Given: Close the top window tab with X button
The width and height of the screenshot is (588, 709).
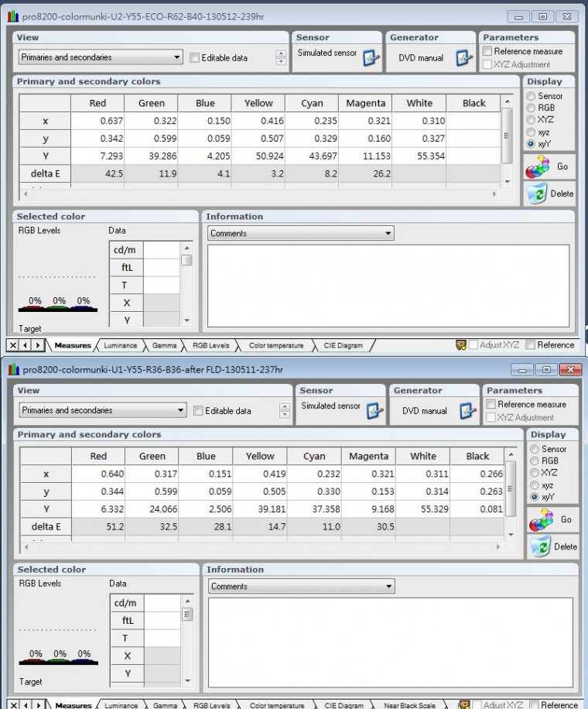Looking at the screenshot, I should pos(13,345).
